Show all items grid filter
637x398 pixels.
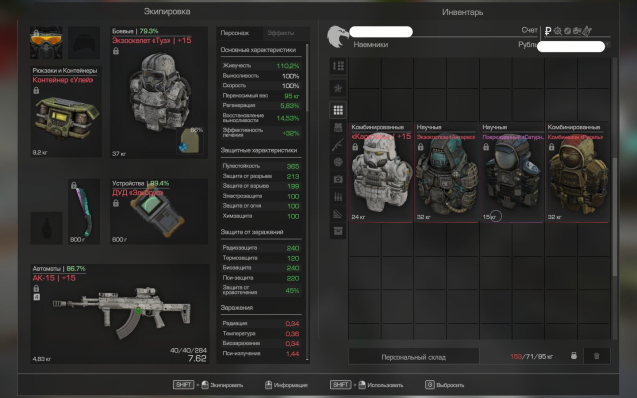click(338, 110)
